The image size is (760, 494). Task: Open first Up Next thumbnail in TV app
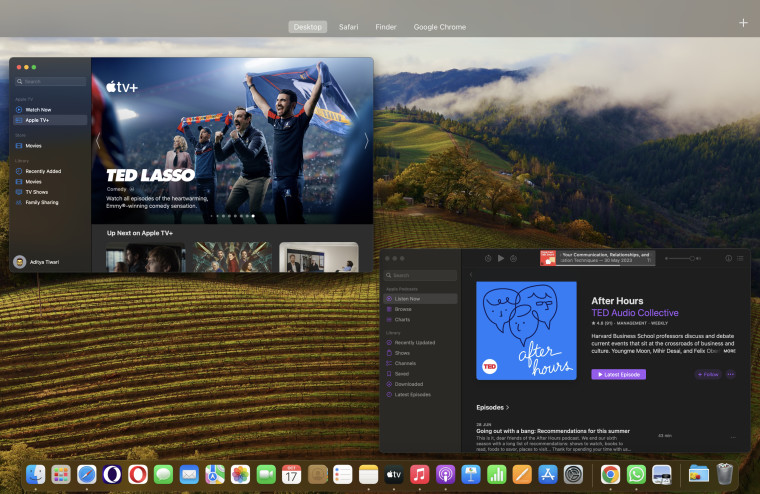(145, 257)
